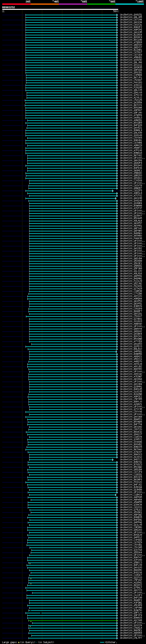The height and width of the screenshot is (644, 146).
Task: Click the red 20% identity color segment
Action: click(x=16, y=4)
